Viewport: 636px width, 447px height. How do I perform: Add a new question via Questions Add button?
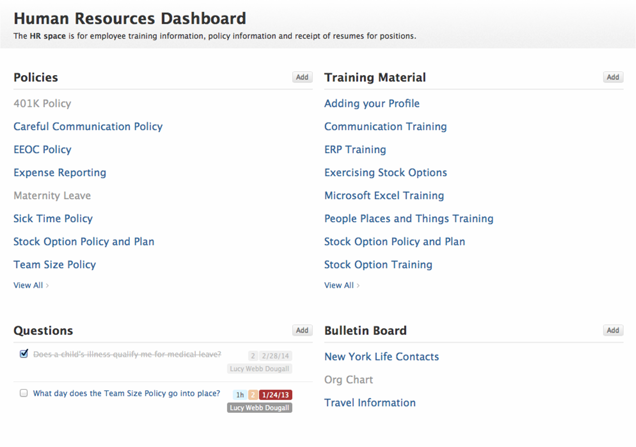click(302, 330)
